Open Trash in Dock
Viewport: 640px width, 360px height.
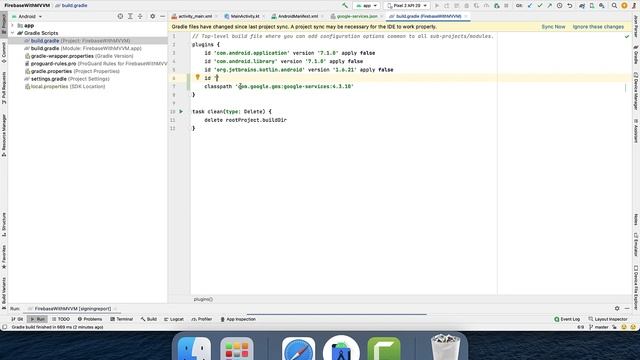tap(445, 347)
